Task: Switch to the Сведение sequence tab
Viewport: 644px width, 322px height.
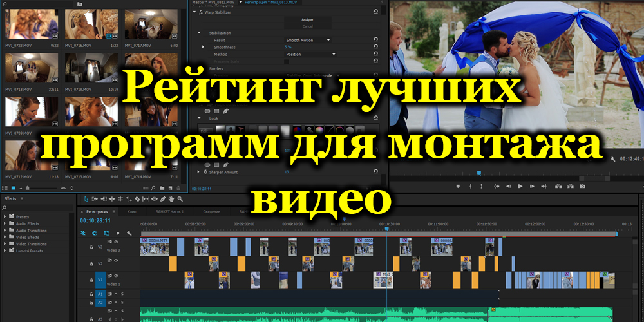Action: [211, 211]
